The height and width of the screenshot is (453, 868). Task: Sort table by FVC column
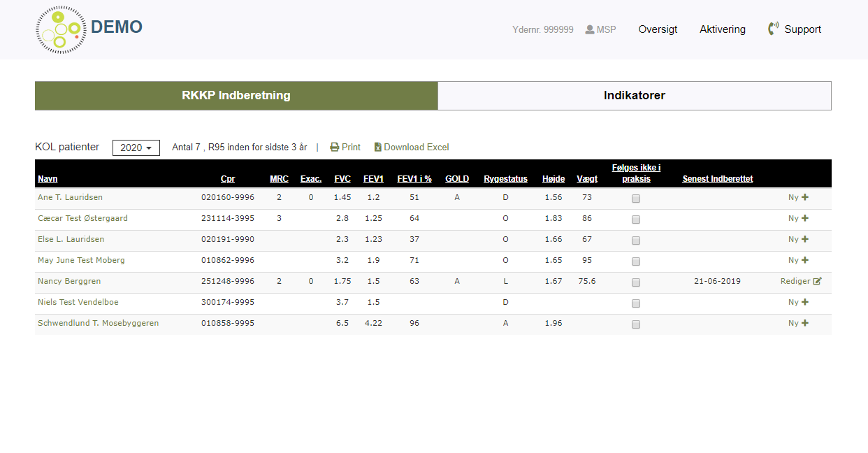[342, 179]
